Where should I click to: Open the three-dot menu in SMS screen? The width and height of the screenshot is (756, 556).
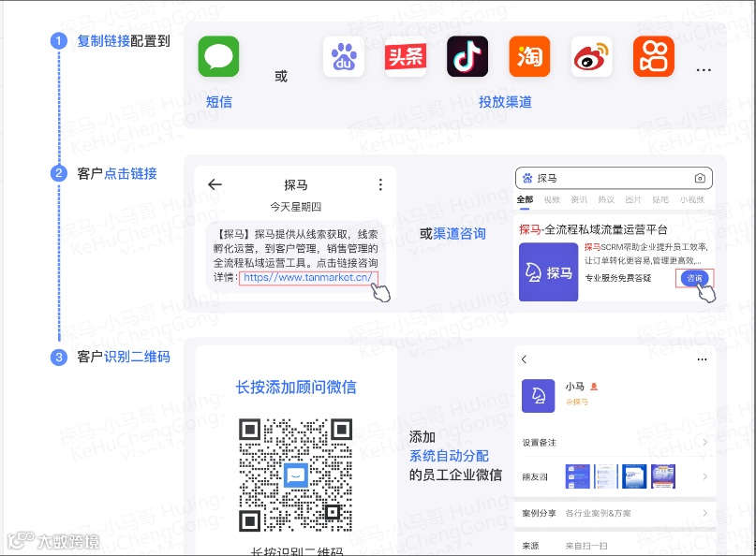(x=380, y=184)
